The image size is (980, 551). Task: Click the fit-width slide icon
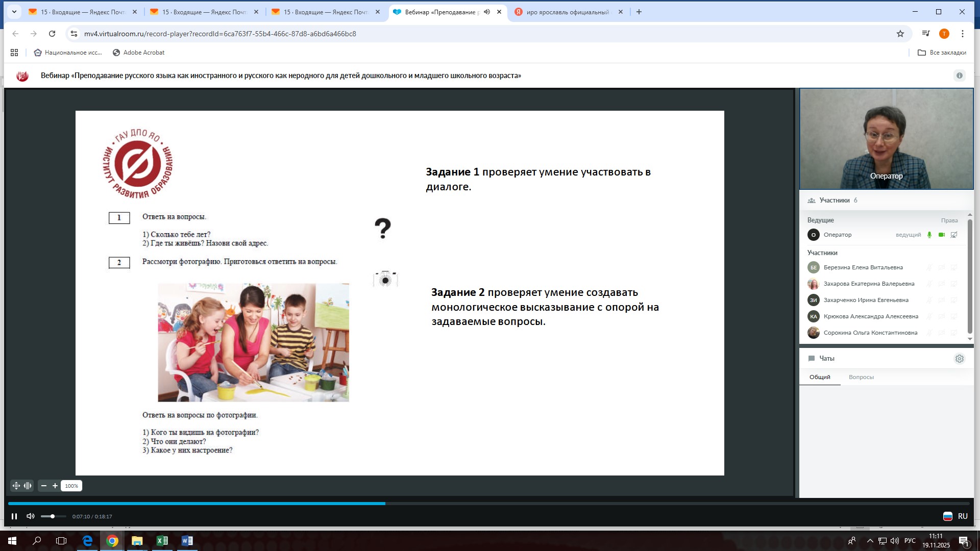click(28, 486)
